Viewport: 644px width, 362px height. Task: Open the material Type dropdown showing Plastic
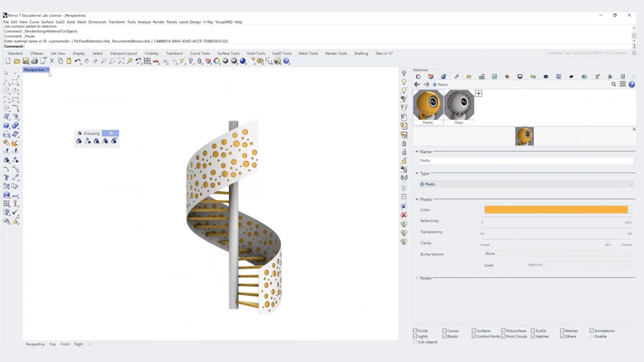pos(526,184)
